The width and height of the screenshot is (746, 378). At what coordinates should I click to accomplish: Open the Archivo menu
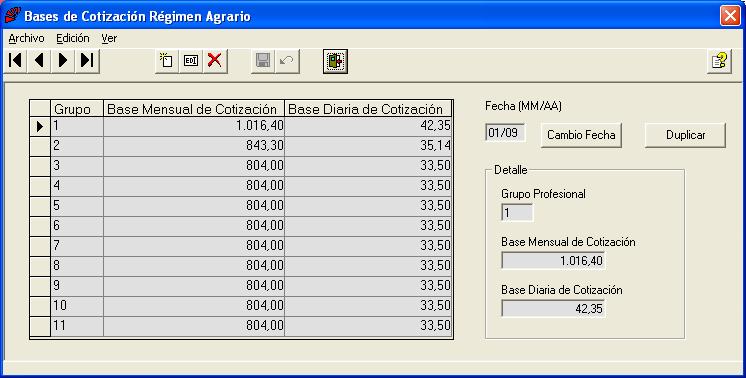click(x=27, y=39)
